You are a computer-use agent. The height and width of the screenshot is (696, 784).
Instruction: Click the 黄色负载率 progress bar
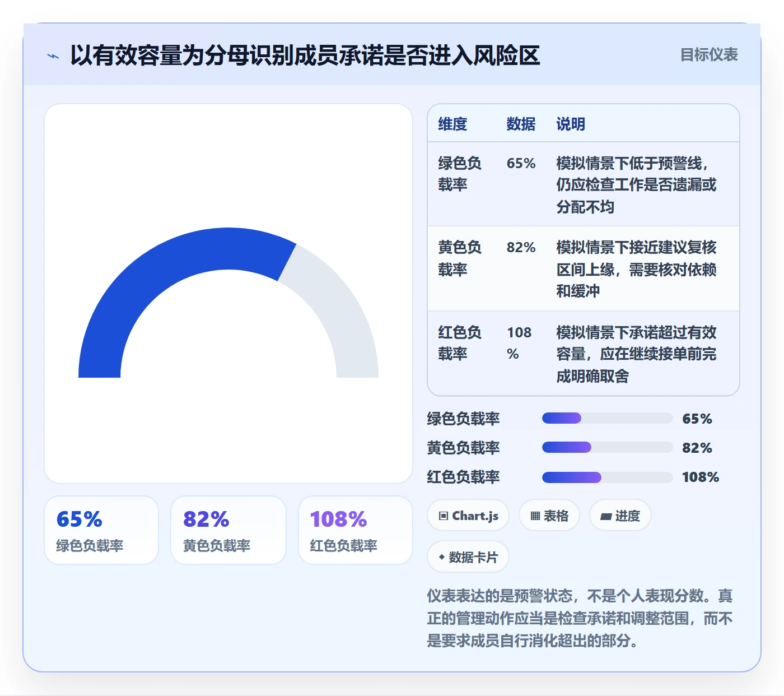click(x=607, y=447)
